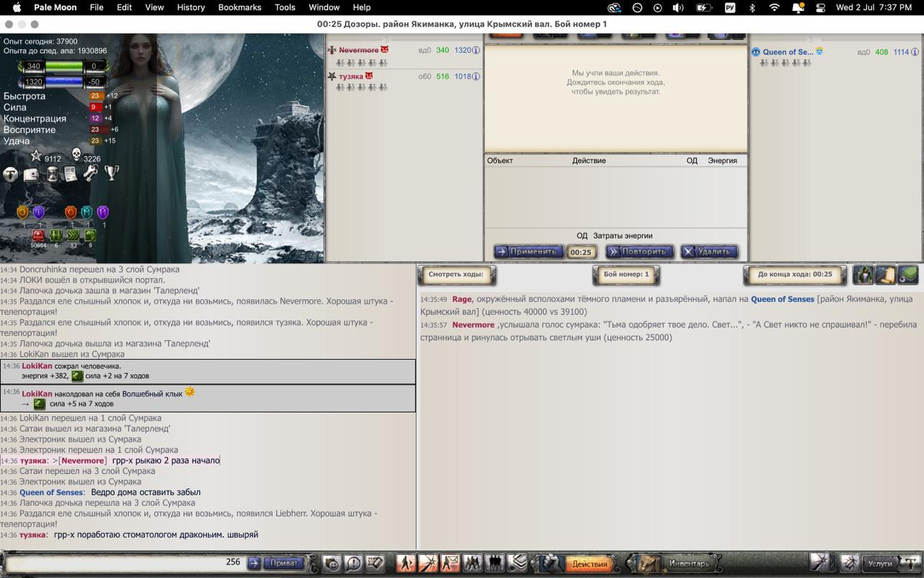This screenshot has height=578, width=924.
Task: Open the Услуги button
Action: pyautogui.click(x=881, y=564)
